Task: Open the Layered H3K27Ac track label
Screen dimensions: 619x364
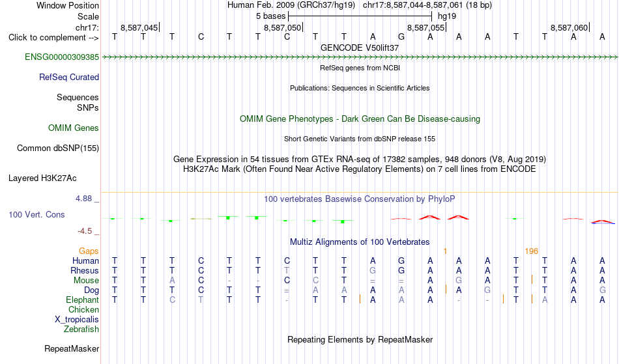Action: click(x=42, y=178)
